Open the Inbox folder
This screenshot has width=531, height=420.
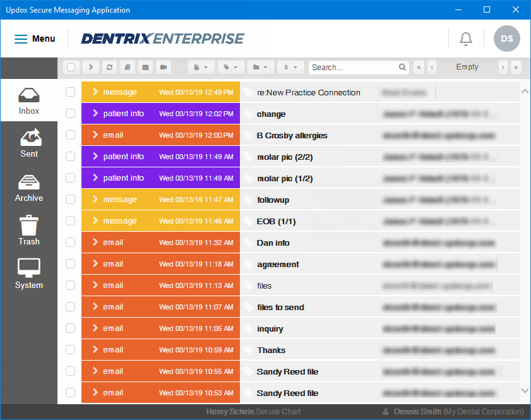pyautogui.click(x=29, y=101)
